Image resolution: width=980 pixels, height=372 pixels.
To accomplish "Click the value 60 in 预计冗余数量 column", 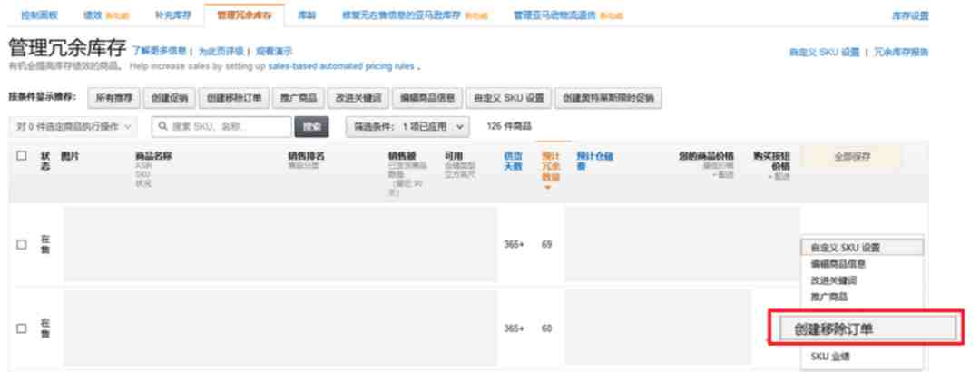I will (547, 328).
